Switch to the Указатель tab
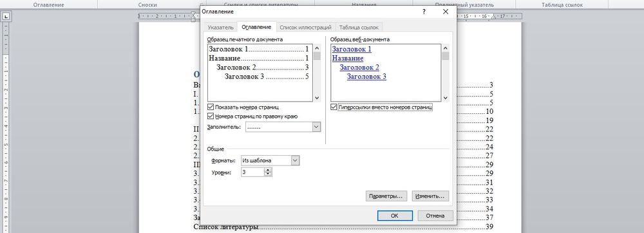The image size is (644, 233). point(220,28)
